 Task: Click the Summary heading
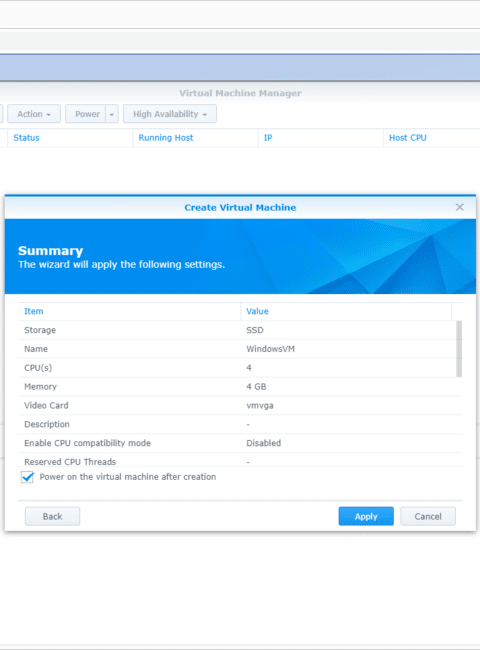click(51, 251)
